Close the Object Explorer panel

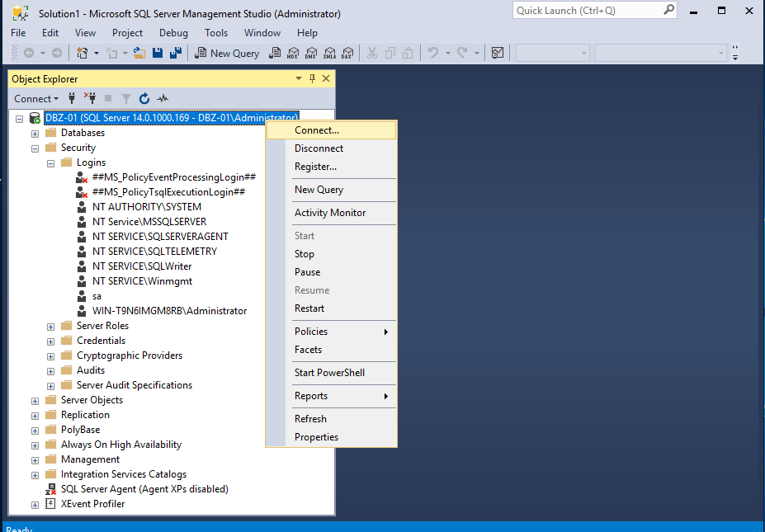(x=327, y=78)
